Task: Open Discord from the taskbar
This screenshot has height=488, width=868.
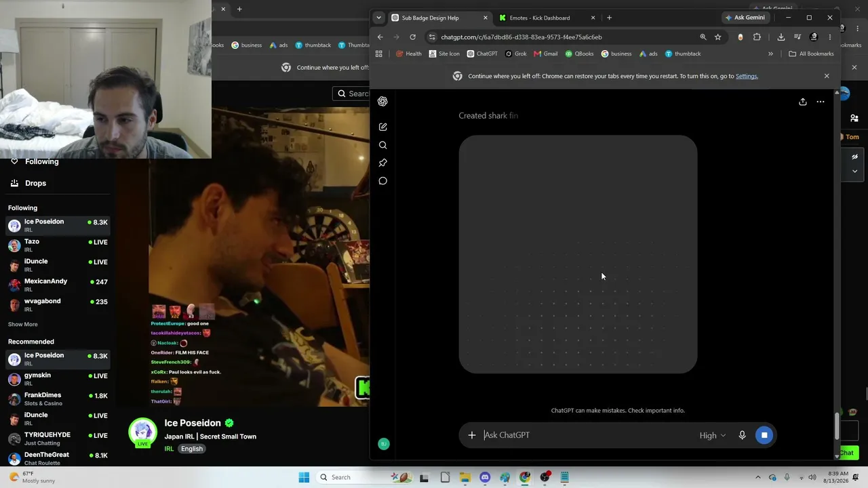Action: coord(485,477)
